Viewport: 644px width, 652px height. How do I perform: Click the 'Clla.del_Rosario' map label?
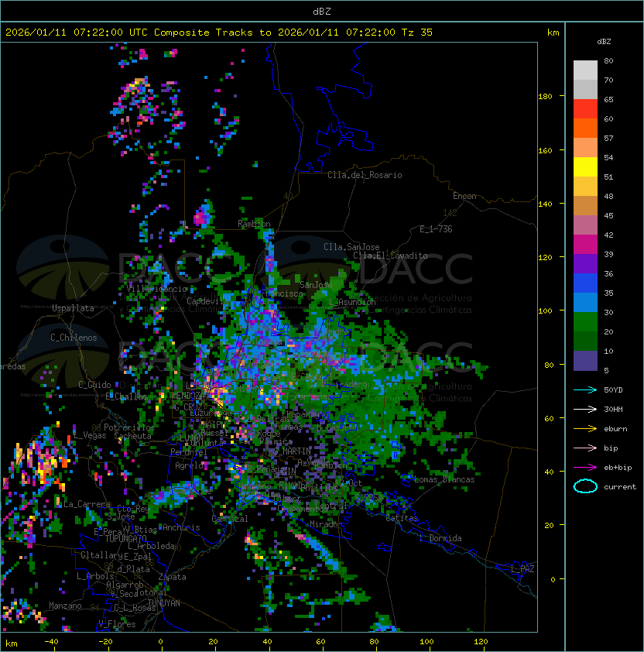coord(365,175)
